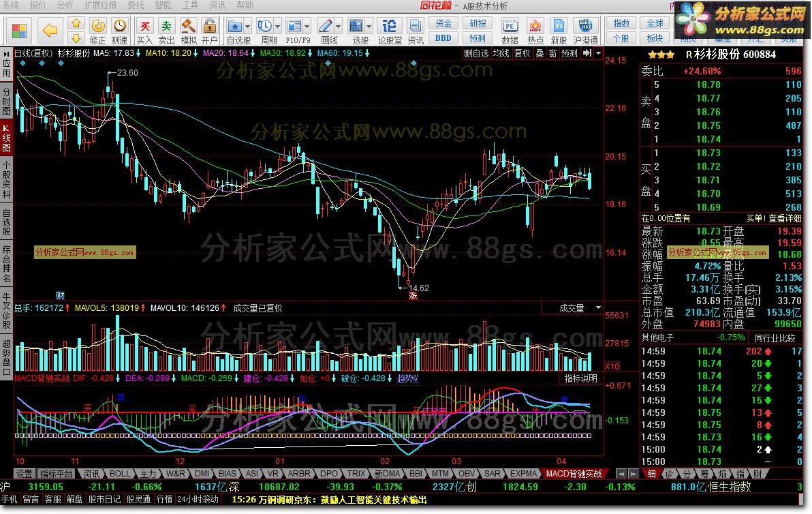Open the 股市日记 status bar item
The height and width of the screenshot is (514, 812).
pos(104,500)
